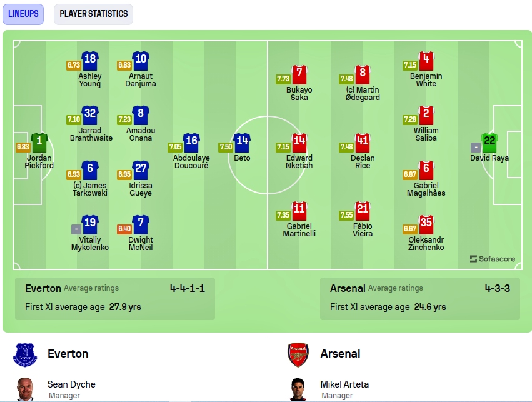Image resolution: width=532 pixels, height=402 pixels.
Task: Open the Player Statistics tab
Action: tap(93, 14)
